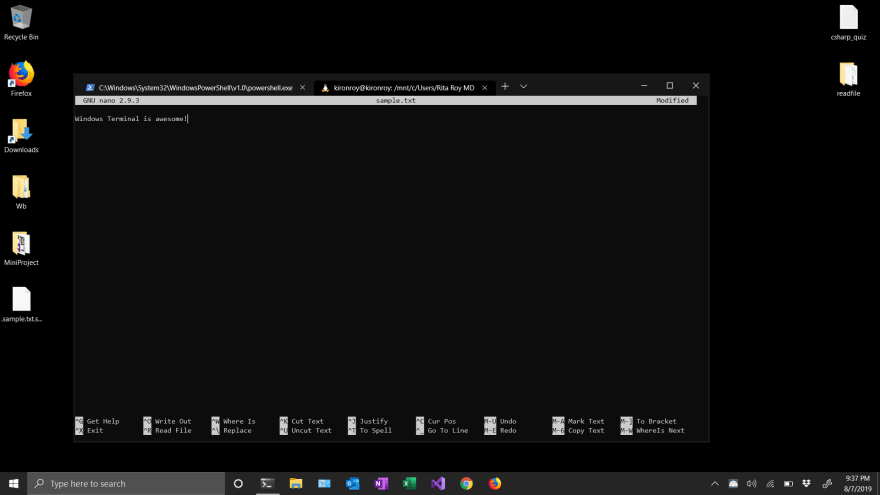880x495 pixels.
Task: Open the Recycle Bin desktop icon
Action: pyautogui.click(x=21, y=23)
